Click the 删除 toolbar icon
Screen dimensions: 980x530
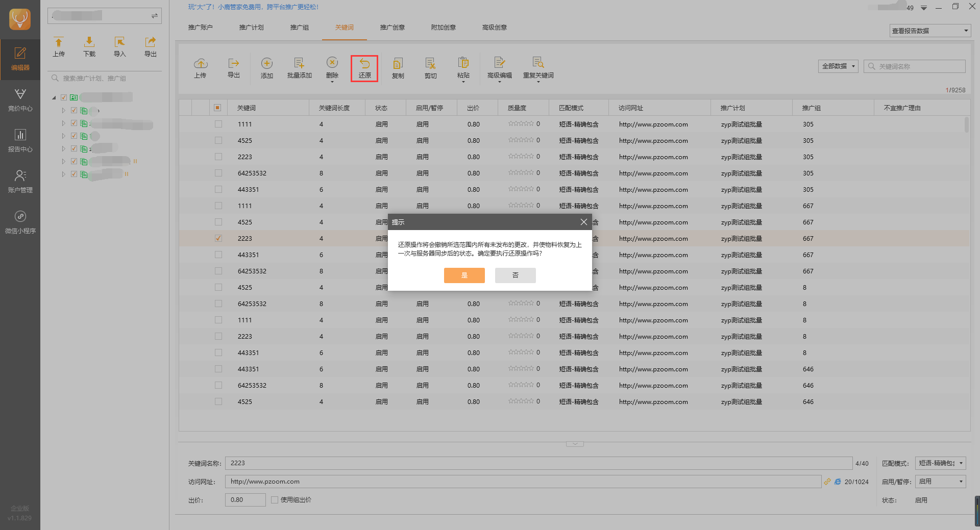point(332,62)
